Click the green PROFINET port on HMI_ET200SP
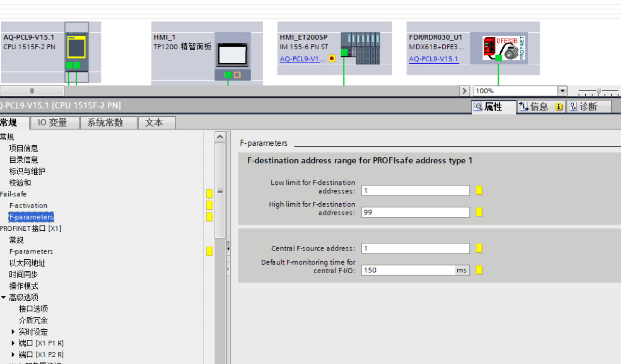 (x=344, y=52)
